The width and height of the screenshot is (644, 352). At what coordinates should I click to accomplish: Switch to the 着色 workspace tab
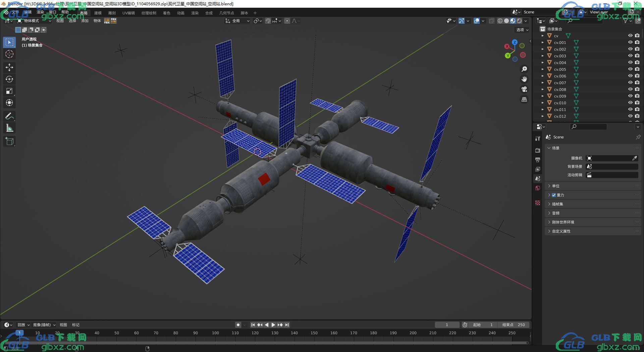[x=167, y=13]
